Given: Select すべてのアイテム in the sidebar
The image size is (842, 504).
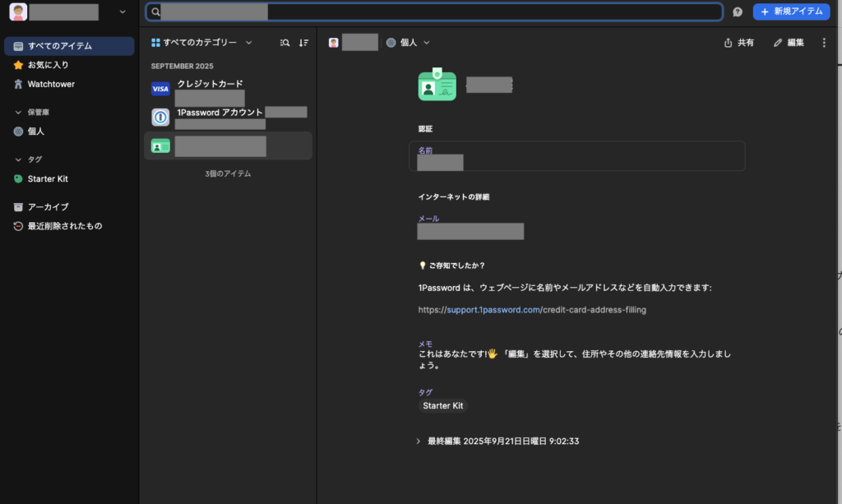Looking at the screenshot, I should point(59,46).
